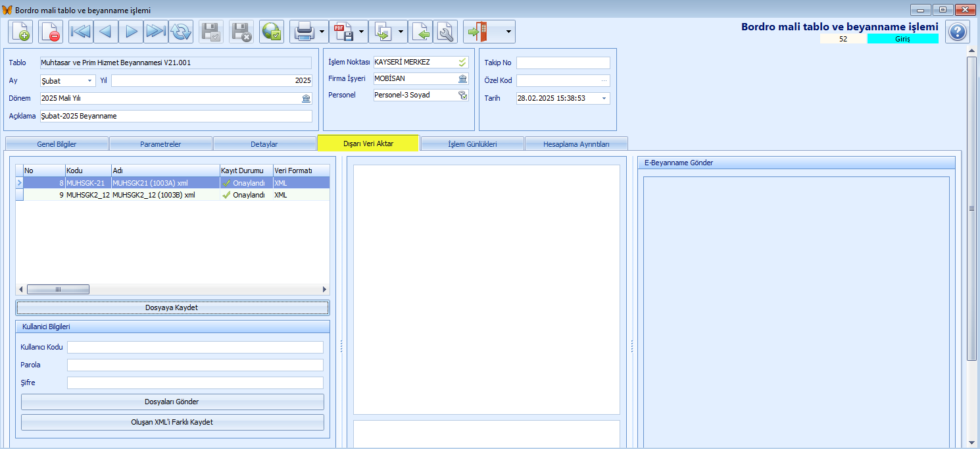Jump to the first record using toolbar arrow

tap(81, 32)
